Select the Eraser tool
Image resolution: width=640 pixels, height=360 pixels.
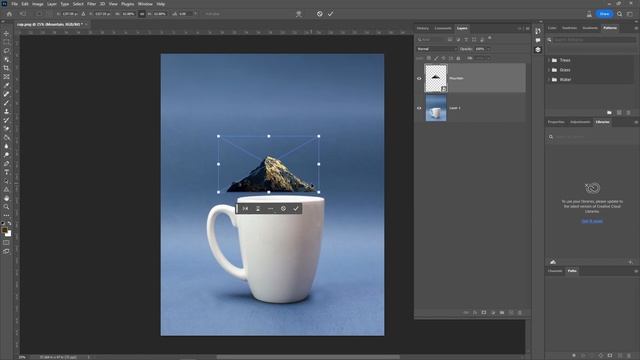click(6, 129)
